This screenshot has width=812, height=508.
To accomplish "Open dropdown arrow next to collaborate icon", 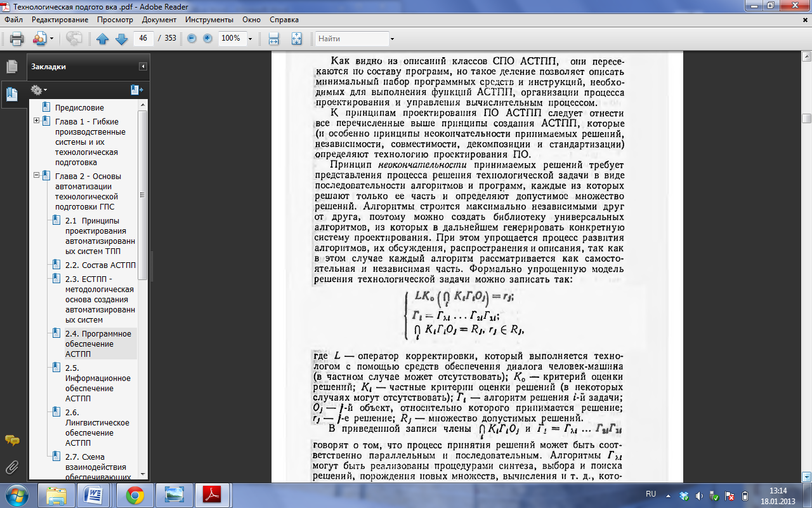I will [52, 39].
